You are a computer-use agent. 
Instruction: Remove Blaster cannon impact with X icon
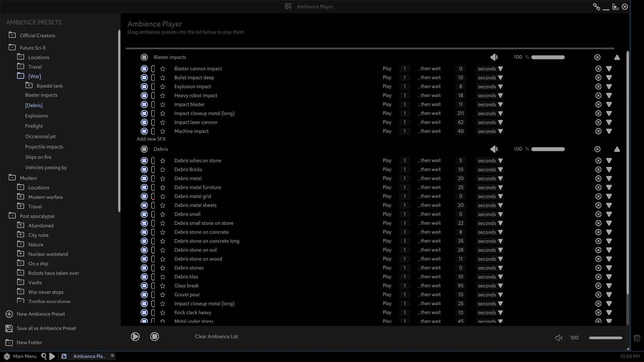pyautogui.click(x=598, y=69)
